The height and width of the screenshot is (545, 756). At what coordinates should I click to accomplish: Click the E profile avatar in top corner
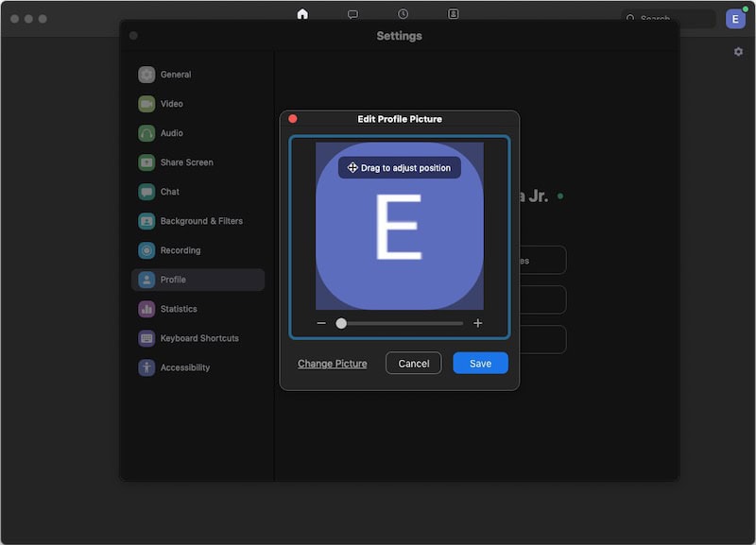[x=735, y=19]
